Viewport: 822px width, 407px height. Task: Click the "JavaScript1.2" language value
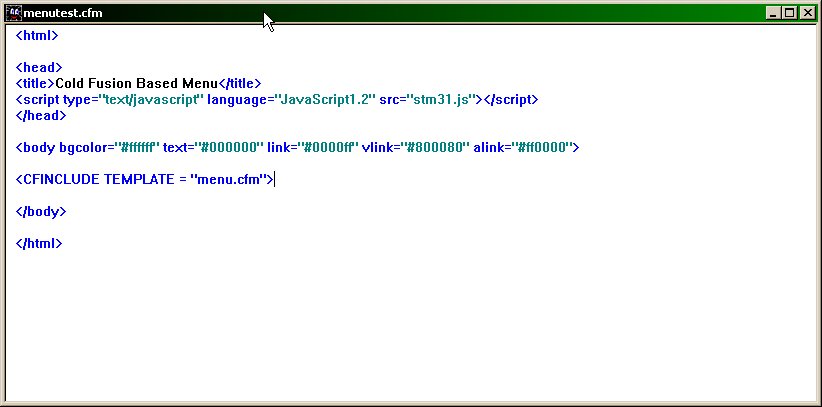tap(323, 100)
